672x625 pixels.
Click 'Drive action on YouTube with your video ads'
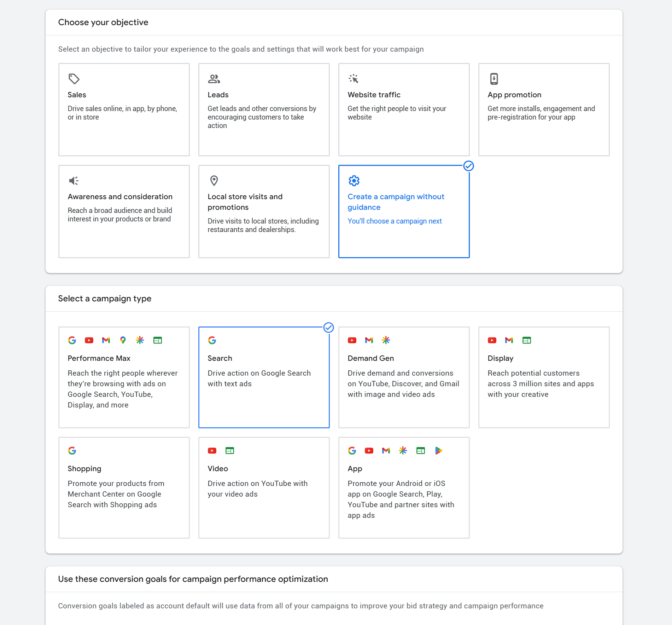click(258, 489)
